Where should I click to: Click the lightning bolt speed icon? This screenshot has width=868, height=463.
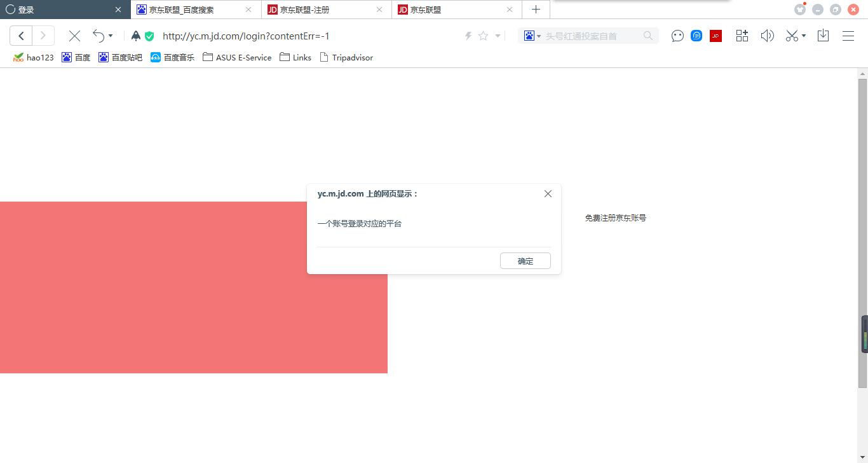[x=468, y=36]
